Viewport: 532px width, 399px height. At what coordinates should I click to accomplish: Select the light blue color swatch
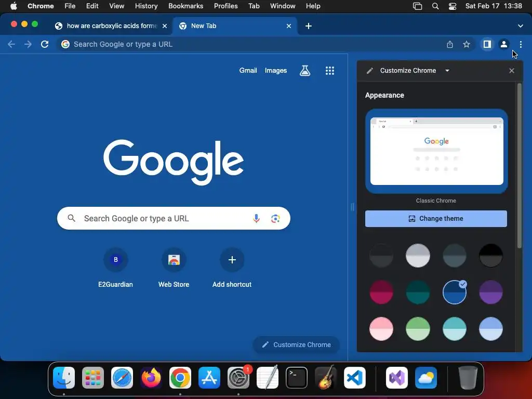pos(491,329)
